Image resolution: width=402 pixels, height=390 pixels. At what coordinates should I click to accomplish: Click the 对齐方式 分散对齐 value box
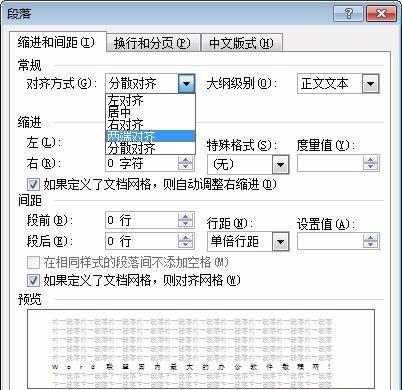coord(142,83)
